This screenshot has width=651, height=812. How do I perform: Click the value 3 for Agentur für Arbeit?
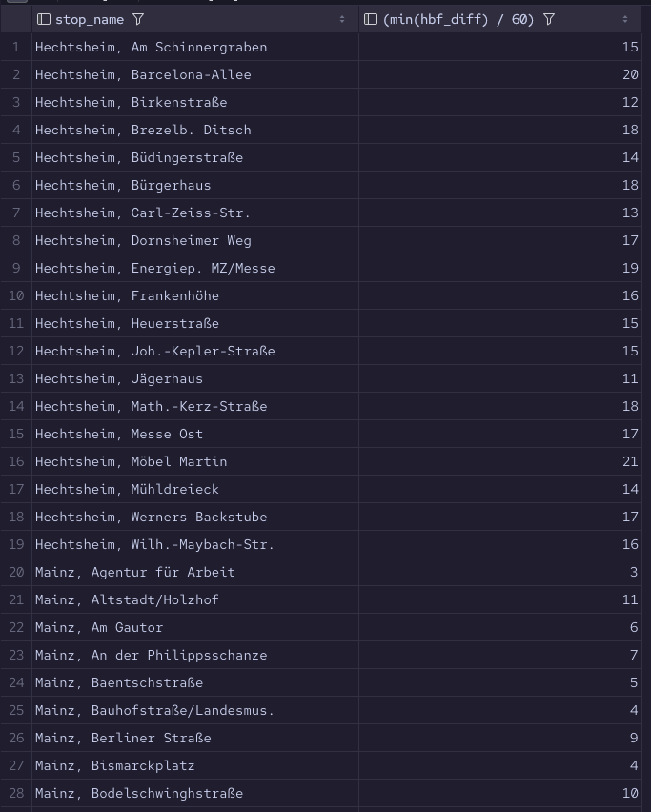(x=633, y=572)
